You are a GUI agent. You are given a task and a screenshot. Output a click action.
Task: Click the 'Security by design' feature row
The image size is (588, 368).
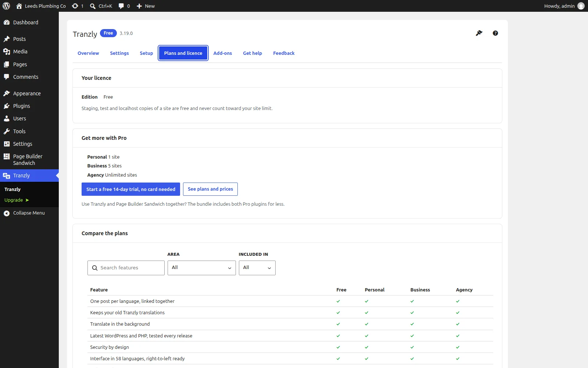[290, 347]
